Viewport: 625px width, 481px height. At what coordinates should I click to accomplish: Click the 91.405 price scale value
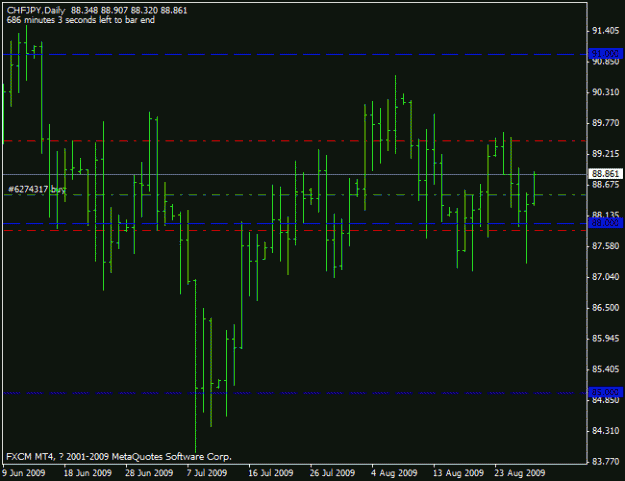coord(605,31)
